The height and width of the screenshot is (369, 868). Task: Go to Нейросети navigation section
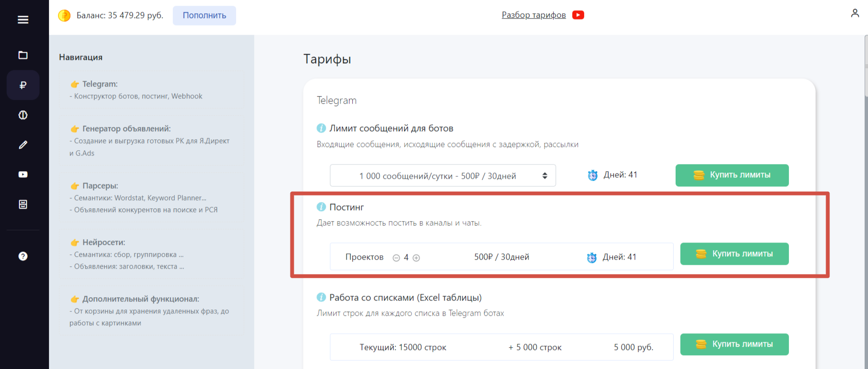[x=152, y=254]
